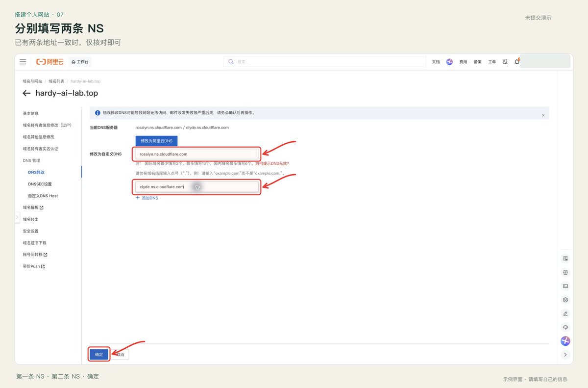The width and height of the screenshot is (588, 388).
Task: Click the icon below the document icon in sidebar
Action: (x=565, y=272)
